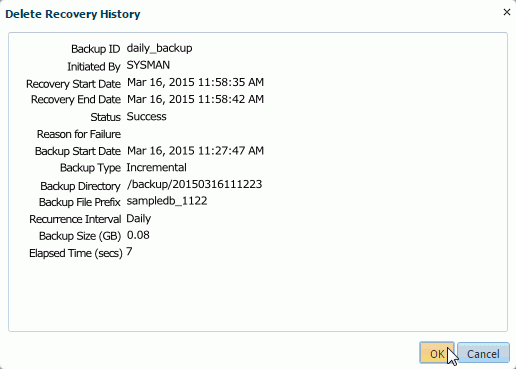Click the Delete Recovery History title

pyautogui.click(x=73, y=14)
